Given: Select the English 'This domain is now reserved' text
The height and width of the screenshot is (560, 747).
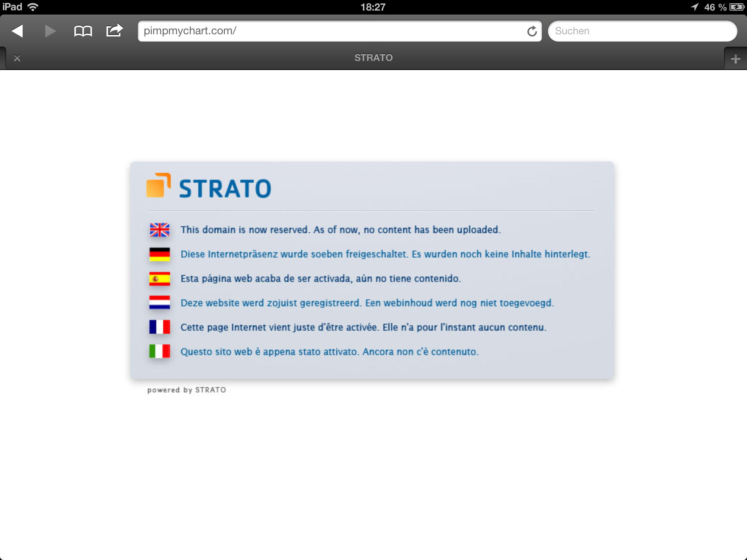Looking at the screenshot, I should [x=341, y=230].
